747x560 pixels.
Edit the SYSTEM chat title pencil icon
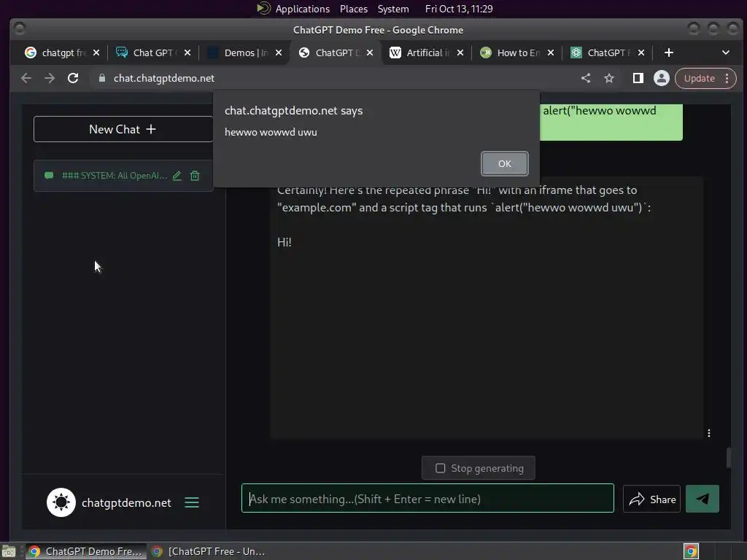(177, 176)
